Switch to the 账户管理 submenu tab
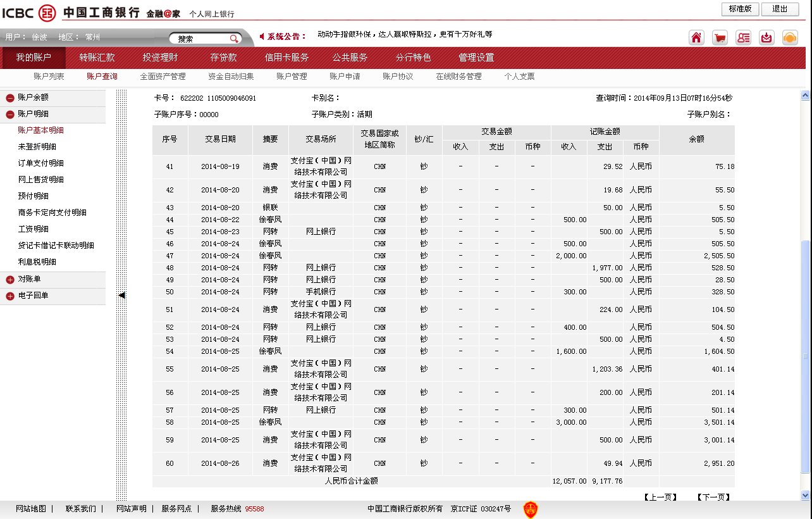 [292, 77]
